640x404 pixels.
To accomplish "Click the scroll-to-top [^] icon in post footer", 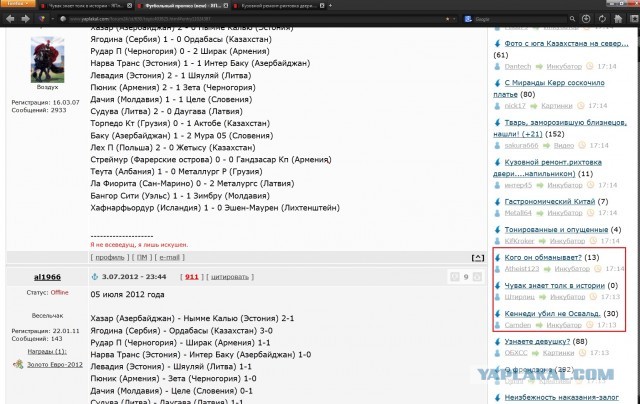I will (478, 257).
